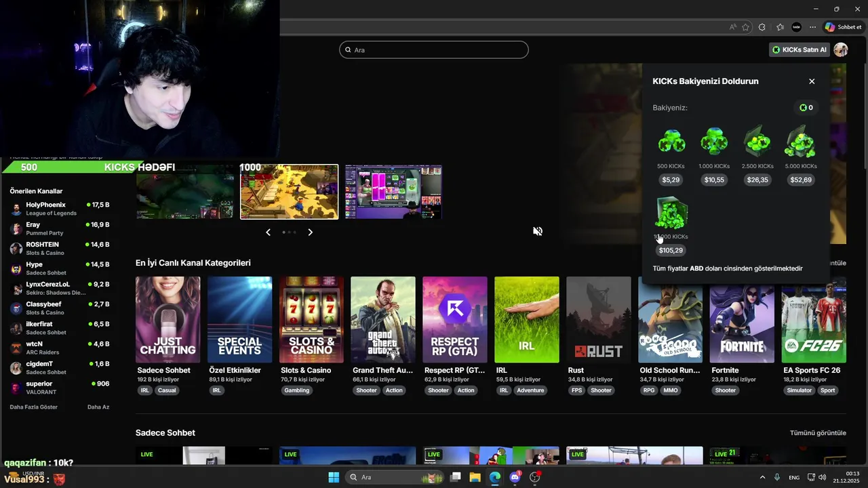This screenshot has width=868, height=488.
Task: Open the user profile avatar menu
Action: [x=841, y=49]
